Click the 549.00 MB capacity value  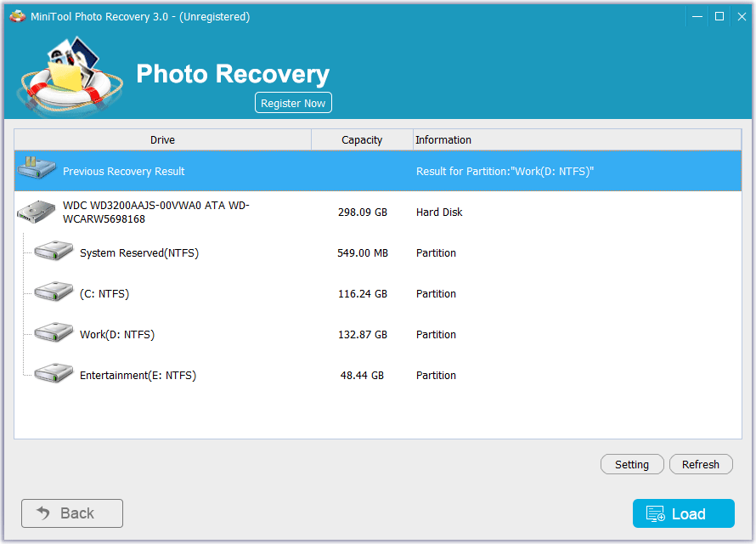coord(363,253)
